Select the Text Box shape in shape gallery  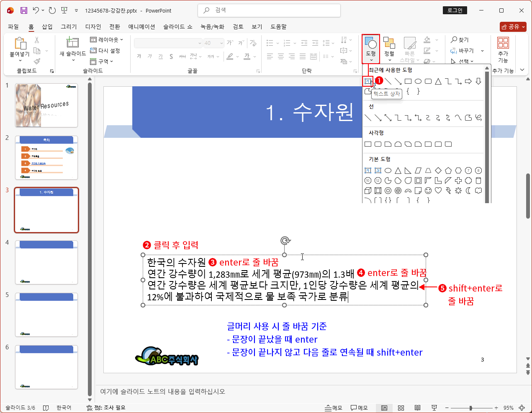pyautogui.click(x=367, y=81)
